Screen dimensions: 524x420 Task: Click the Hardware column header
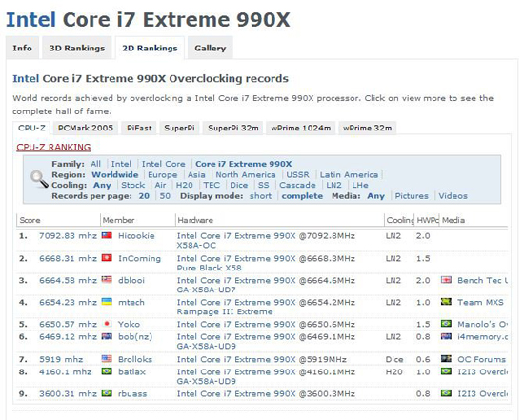280,220
